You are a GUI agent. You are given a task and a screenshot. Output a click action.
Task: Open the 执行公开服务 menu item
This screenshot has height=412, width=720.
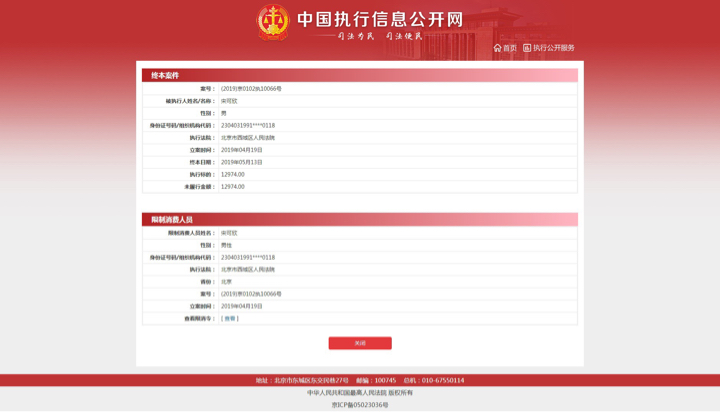pyautogui.click(x=553, y=48)
